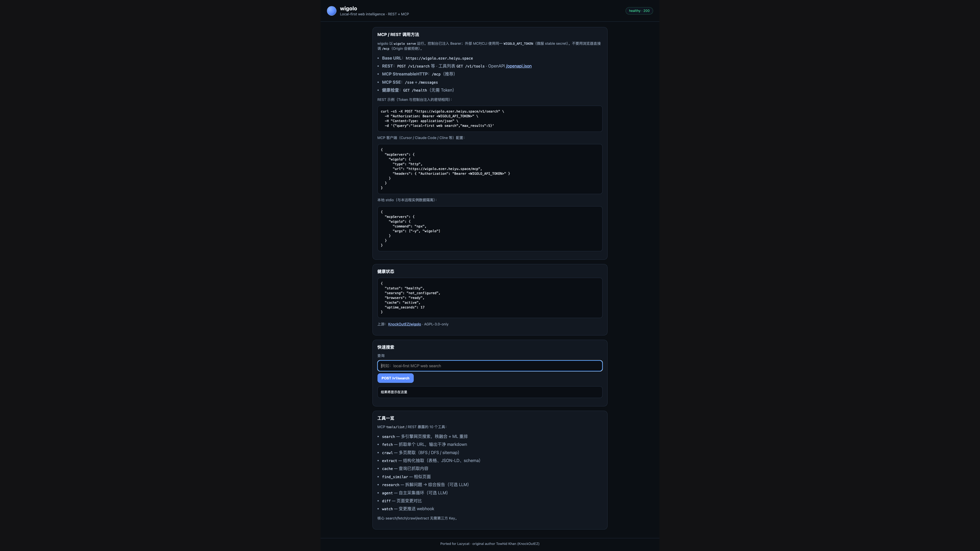The width and height of the screenshot is (980, 551).
Task: Click the "research" tool entry in the tool list
Action: click(425, 485)
